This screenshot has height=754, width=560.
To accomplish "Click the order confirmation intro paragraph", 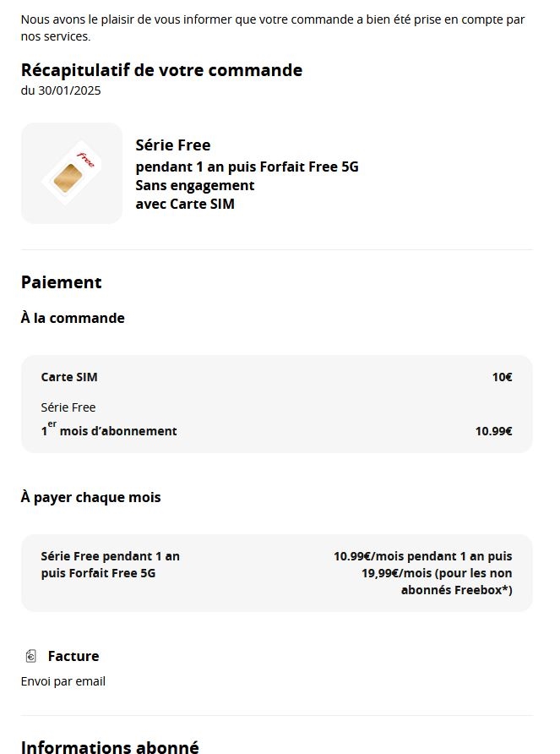I will (272, 27).
